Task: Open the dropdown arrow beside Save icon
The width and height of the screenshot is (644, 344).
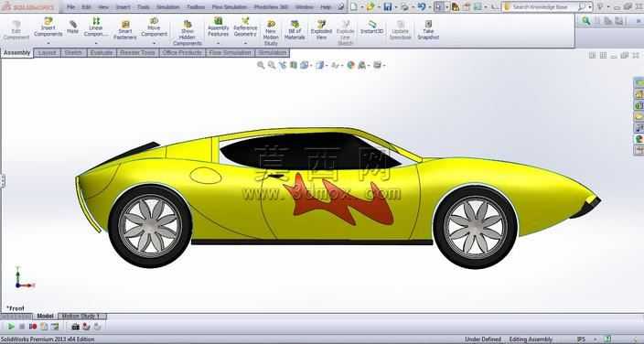Action: pyautogui.click(x=395, y=7)
